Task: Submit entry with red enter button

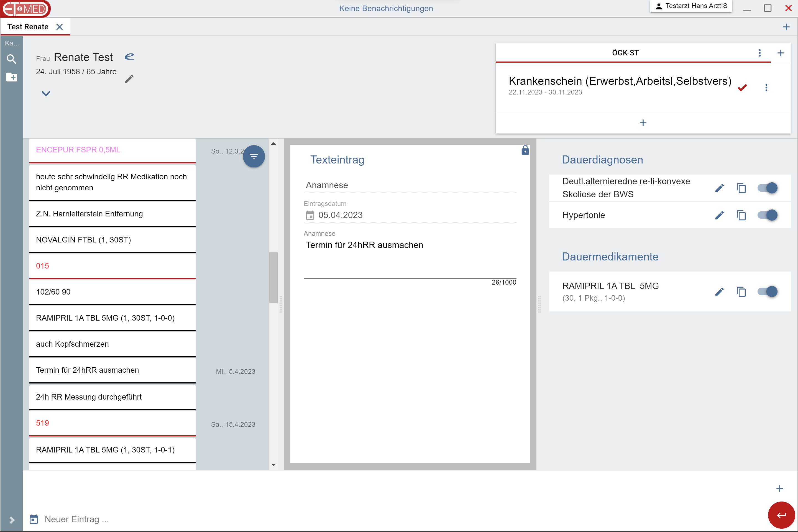Action: [781, 515]
